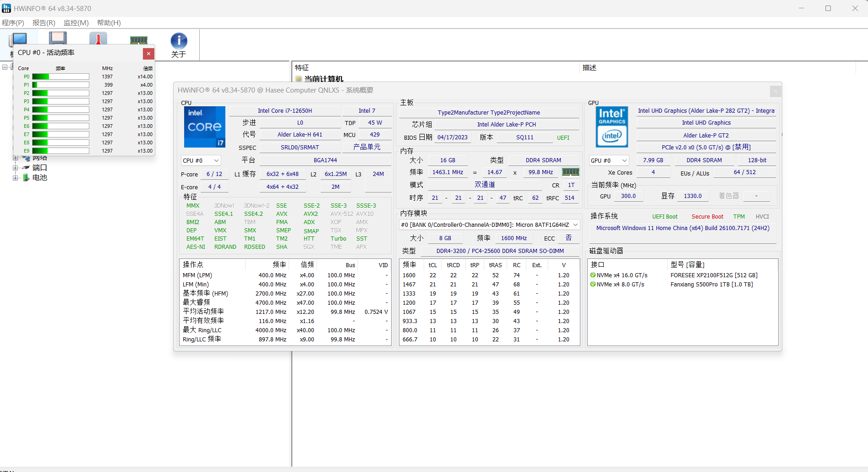Open sensors with the thermometer icon
This screenshot has height=472, width=868.
(98, 39)
